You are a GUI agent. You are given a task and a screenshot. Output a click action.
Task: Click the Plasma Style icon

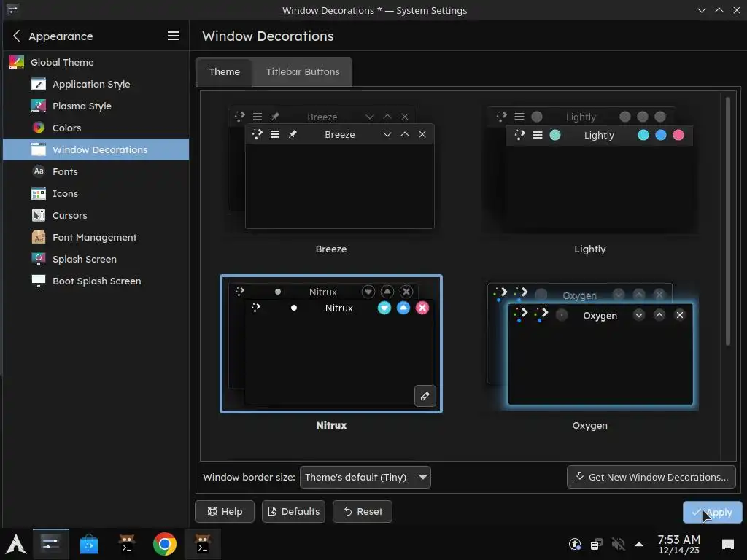tap(39, 106)
